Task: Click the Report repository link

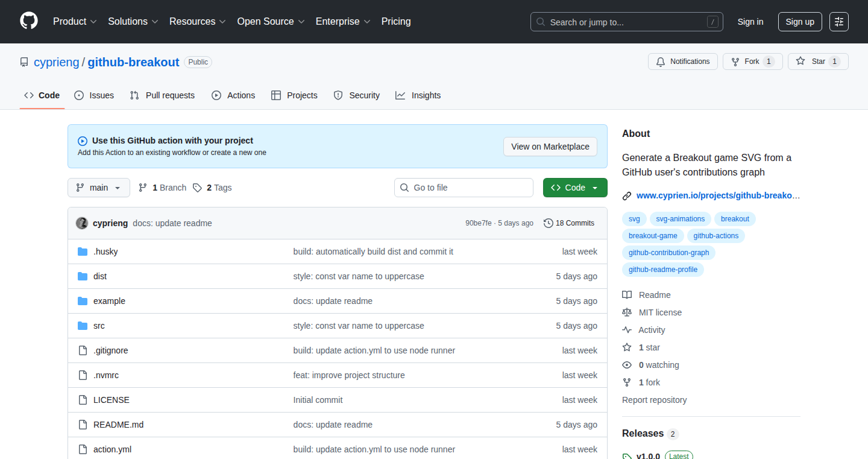Action: click(655, 400)
